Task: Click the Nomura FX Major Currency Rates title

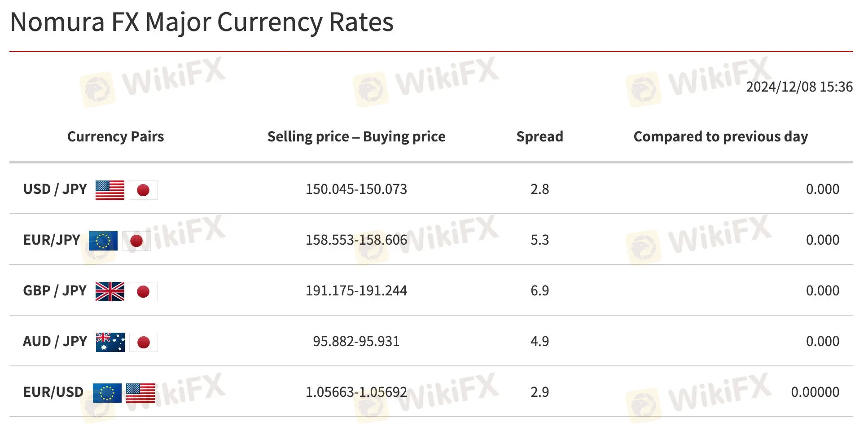Action: click(202, 22)
